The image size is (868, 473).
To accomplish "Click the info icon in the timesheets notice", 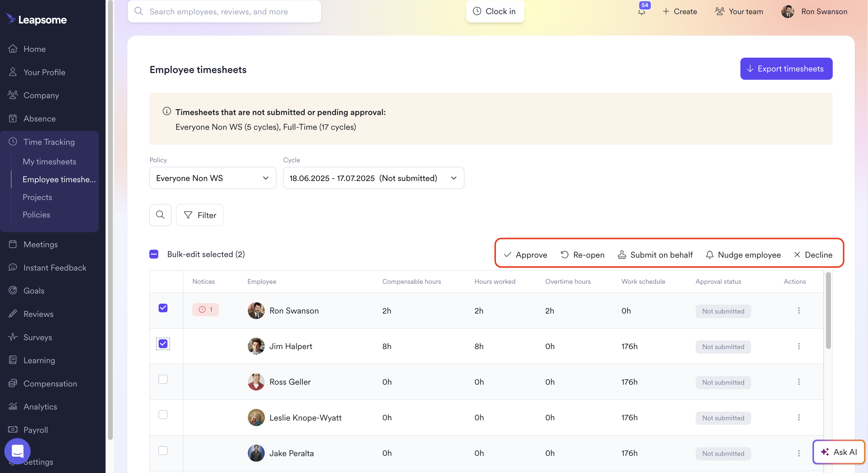I will tap(167, 111).
